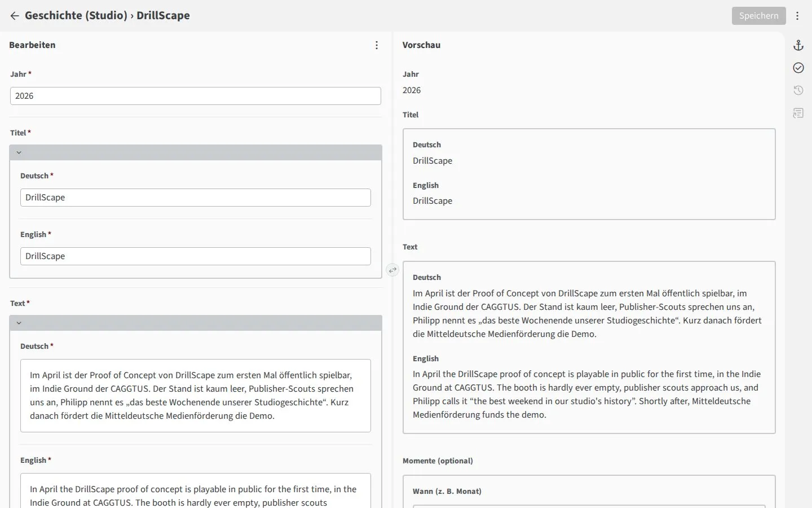Click the Speichern button

[x=759, y=16]
